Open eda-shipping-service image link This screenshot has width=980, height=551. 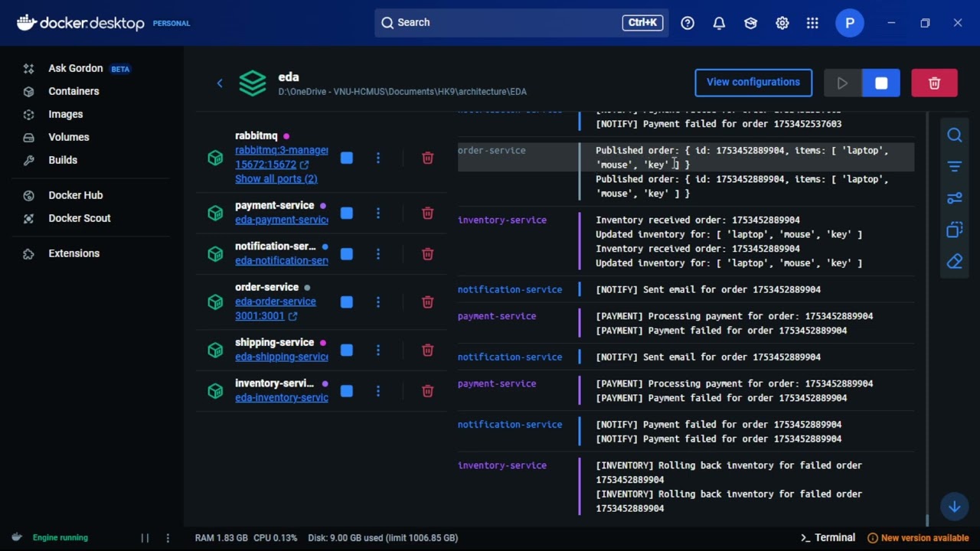click(281, 357)
